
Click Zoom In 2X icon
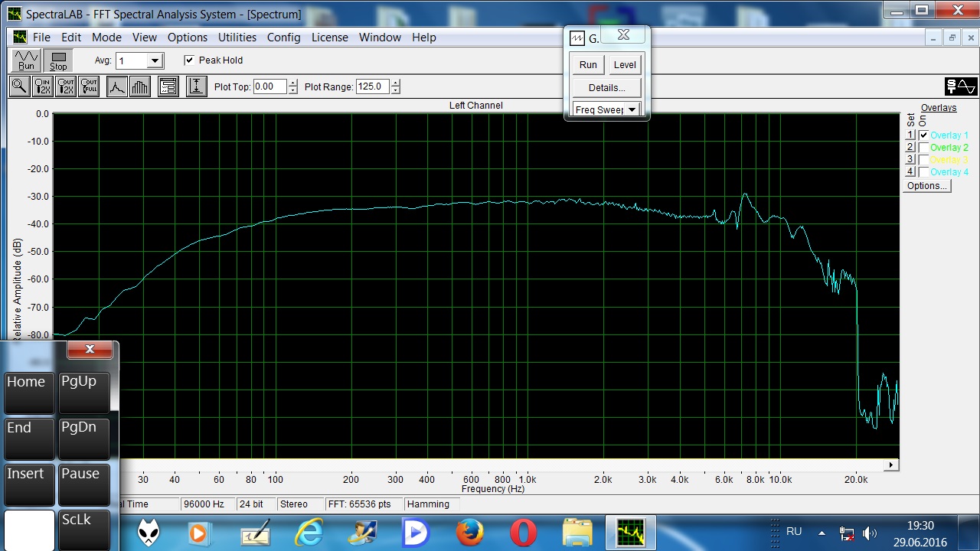[43, 86]
